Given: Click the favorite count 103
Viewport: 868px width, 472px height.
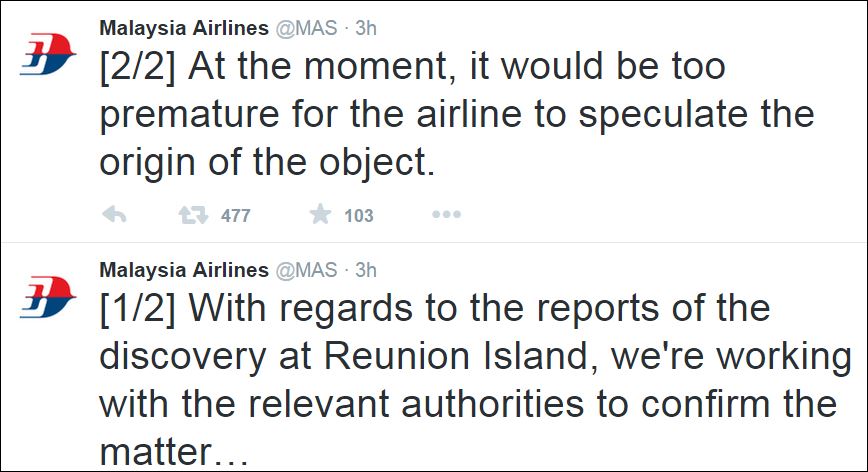Looking at the screenshot, I should pyautogui.click(x=358, y=215).
